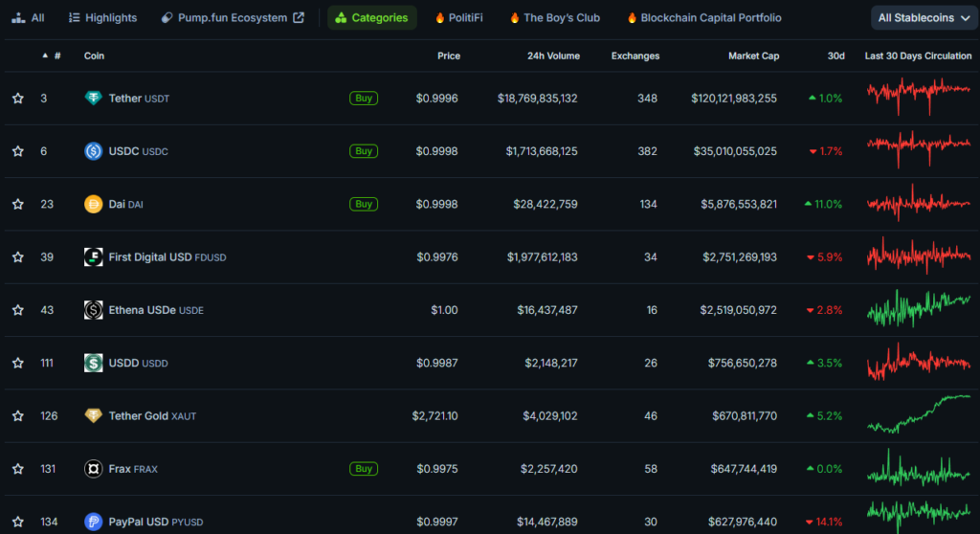Click the Tether Gold price $2,721.10
Screen dimensions: 980x534
pos(434,416)
